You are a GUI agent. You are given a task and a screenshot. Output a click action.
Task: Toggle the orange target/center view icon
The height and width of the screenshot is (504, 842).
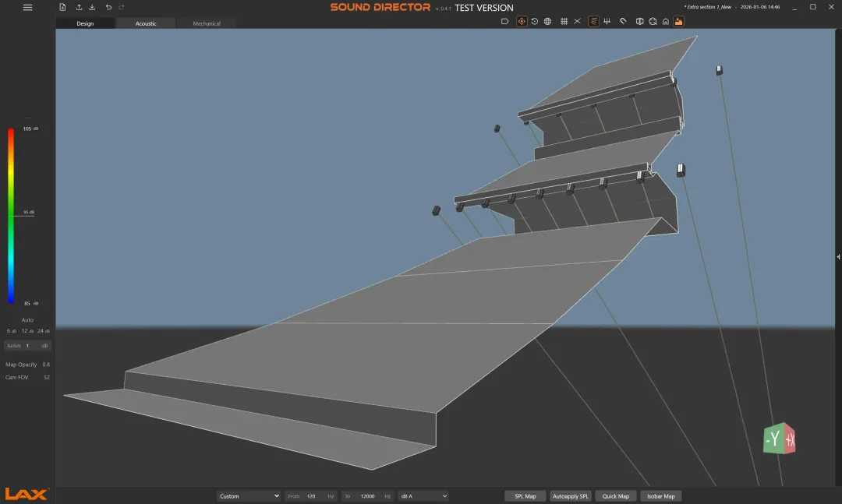coord(522,22)
